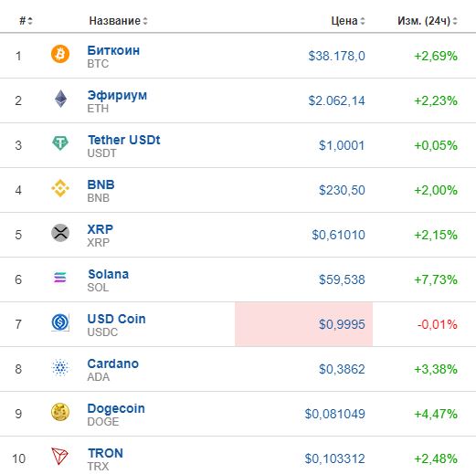Click the blue USD Coin icon

[60, 322]
